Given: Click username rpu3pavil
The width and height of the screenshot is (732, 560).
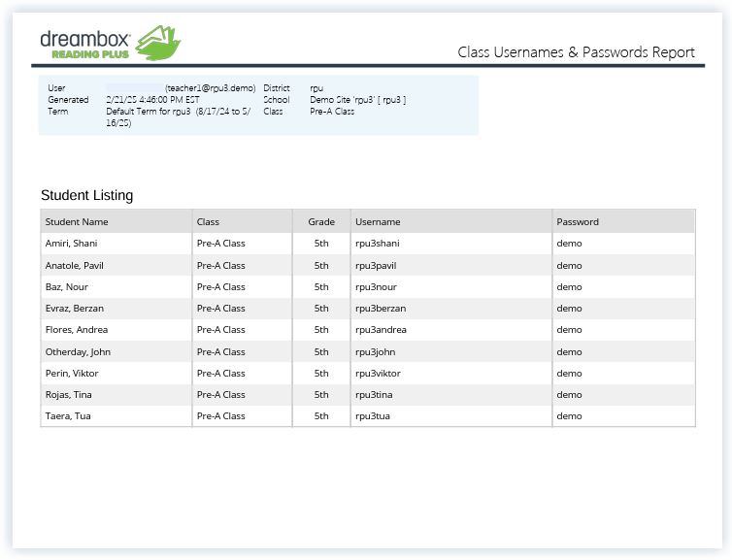Looking at the screenshot, I should coord(376,266).
